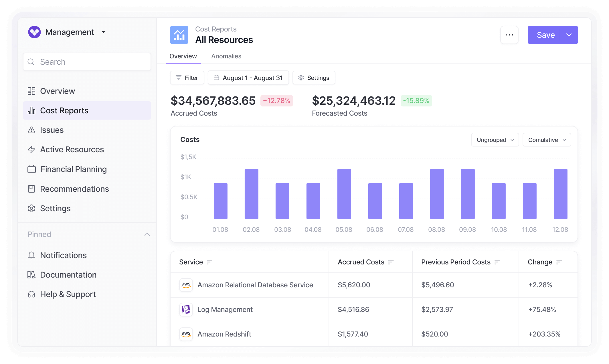Click the Documentation books icon
Viewport: 609px width, 364px height.
[x=31, y=275]
